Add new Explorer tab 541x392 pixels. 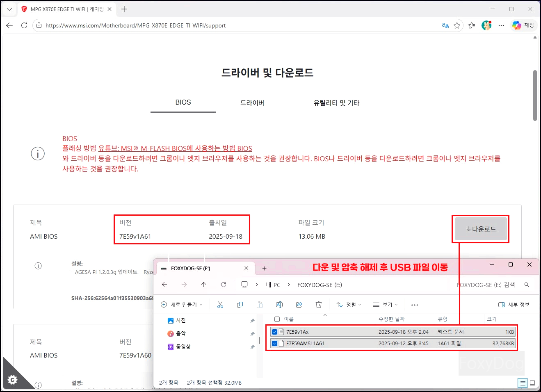pos(265,268)
